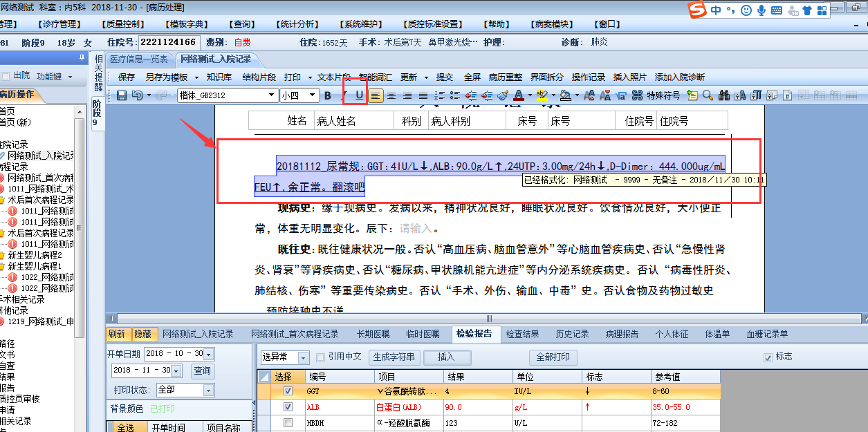868x432 pixels.
Task: Open 特殊符号 special symbols
Action: click(x=663, y=95)
